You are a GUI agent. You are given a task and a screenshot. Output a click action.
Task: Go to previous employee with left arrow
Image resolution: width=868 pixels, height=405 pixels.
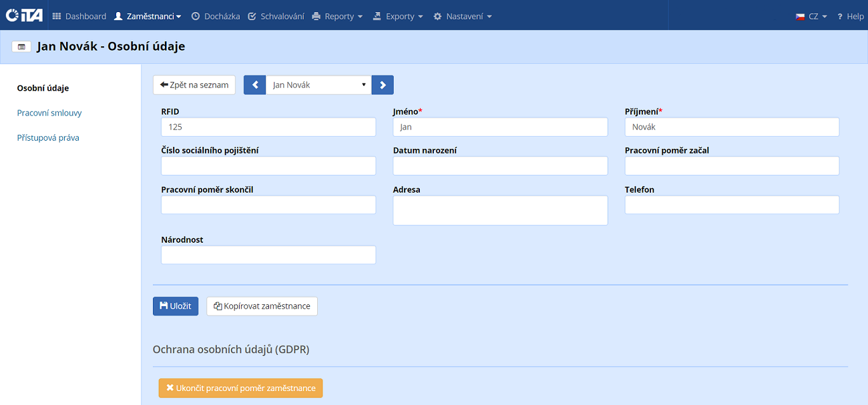click(x=254, y=85)
